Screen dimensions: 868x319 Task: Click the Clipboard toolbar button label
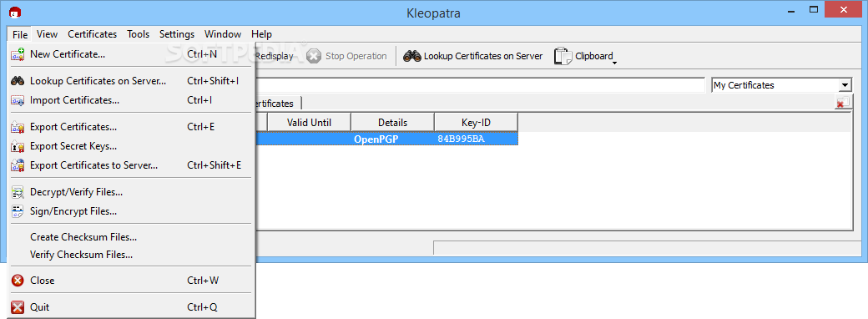(x=594, y=56)
